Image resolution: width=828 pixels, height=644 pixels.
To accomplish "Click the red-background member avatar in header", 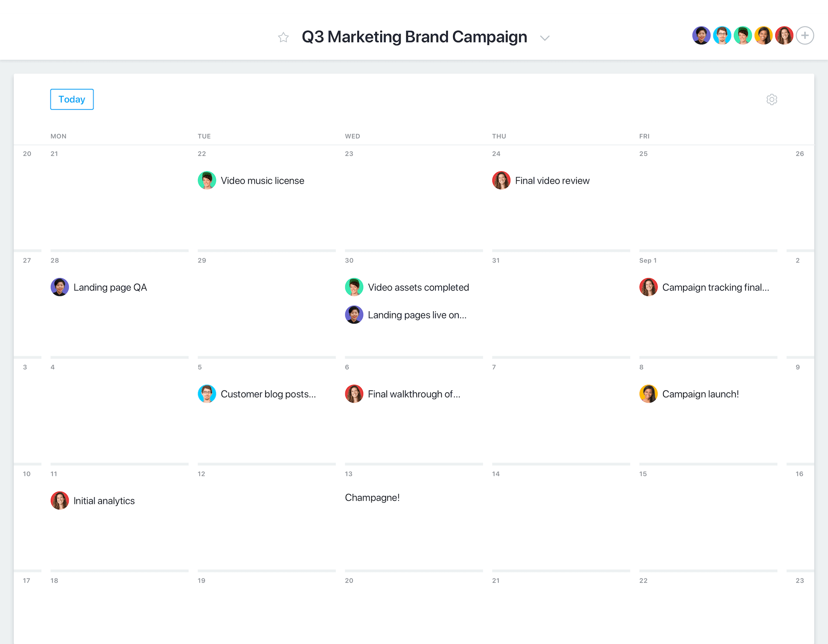I will pyautogui.click(x=784, y=35).
